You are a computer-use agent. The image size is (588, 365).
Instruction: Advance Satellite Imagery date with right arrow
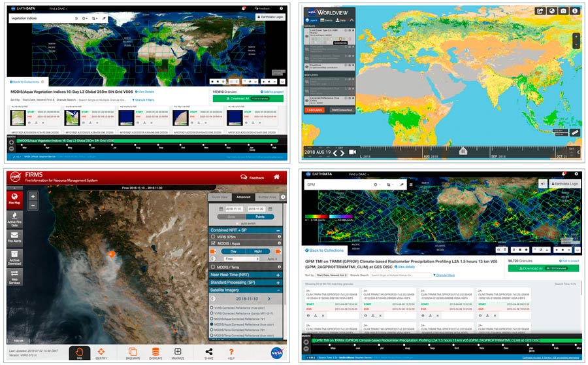[269, 298]
